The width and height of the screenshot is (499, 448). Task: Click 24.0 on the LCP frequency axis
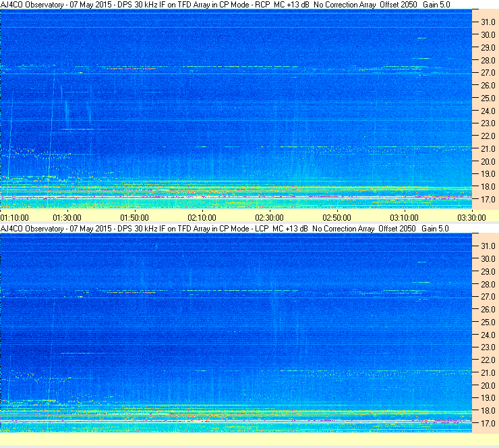point(488,335)
